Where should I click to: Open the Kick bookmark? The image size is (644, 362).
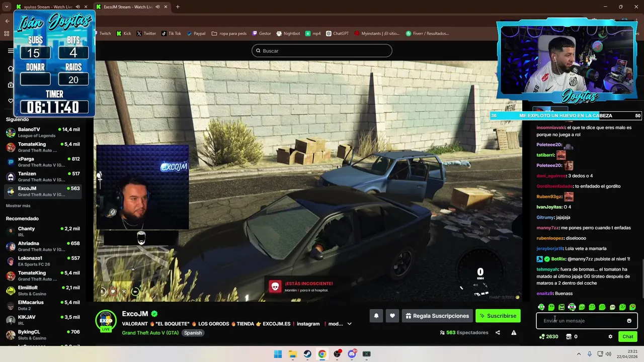pyautogui.click(x=124, y=34)
